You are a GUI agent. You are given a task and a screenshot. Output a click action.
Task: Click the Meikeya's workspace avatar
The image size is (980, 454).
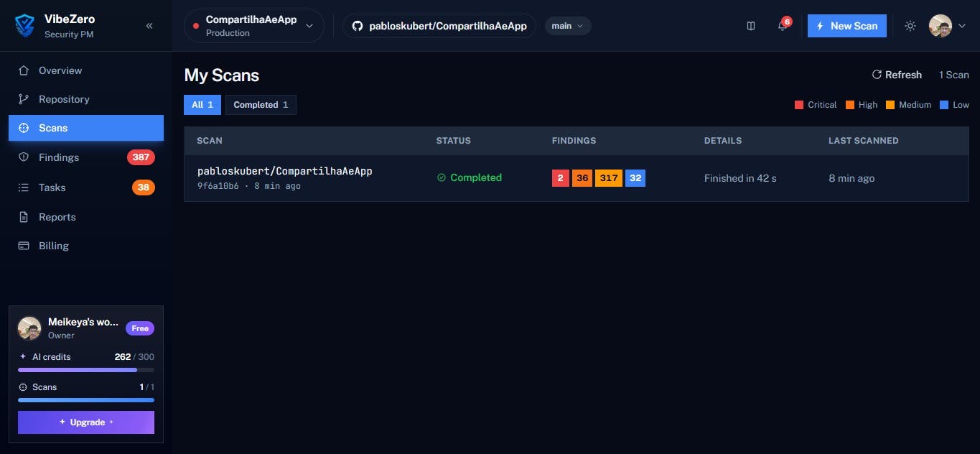click(x=29, y=328)
